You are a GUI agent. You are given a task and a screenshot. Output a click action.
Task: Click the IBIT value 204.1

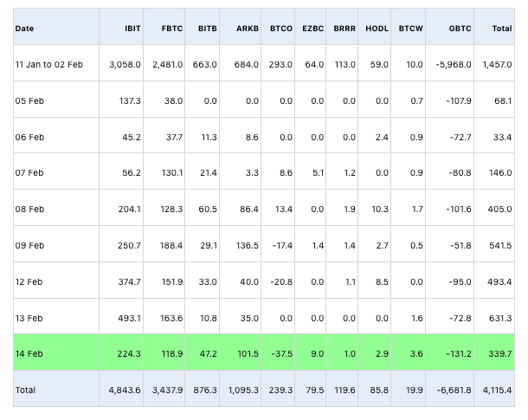point(129,210)
